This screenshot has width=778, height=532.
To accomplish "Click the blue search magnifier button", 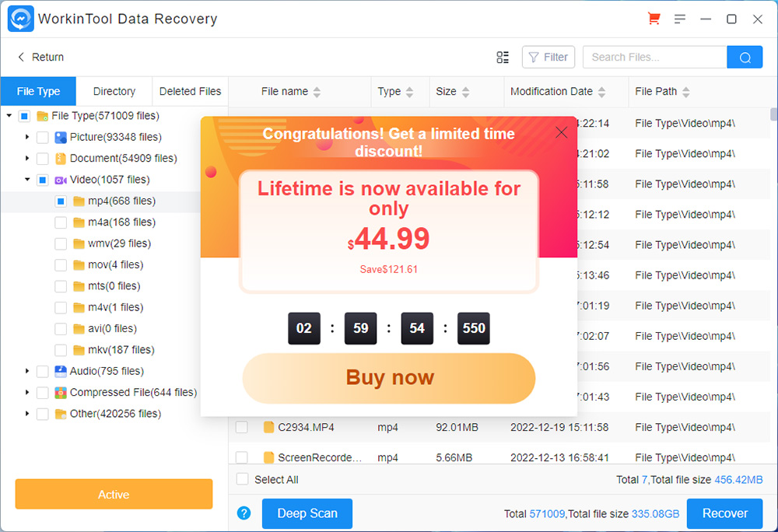I will [x=745, y=57].
